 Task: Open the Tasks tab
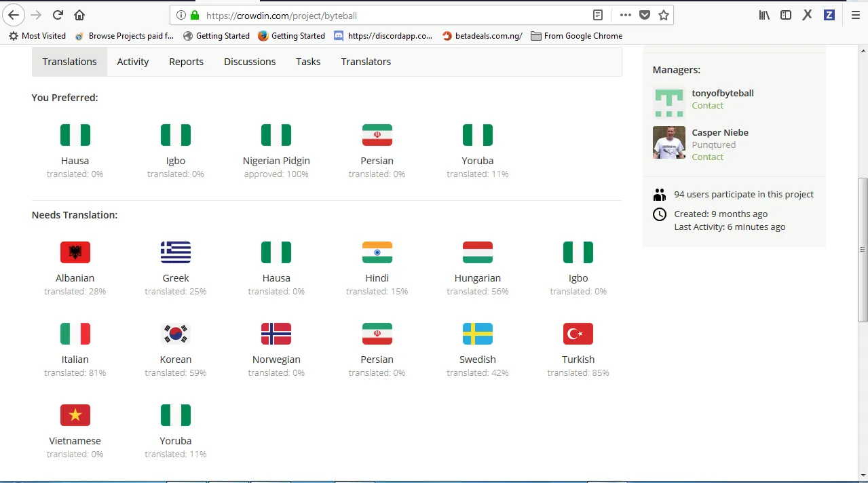(x=308, y=62)
